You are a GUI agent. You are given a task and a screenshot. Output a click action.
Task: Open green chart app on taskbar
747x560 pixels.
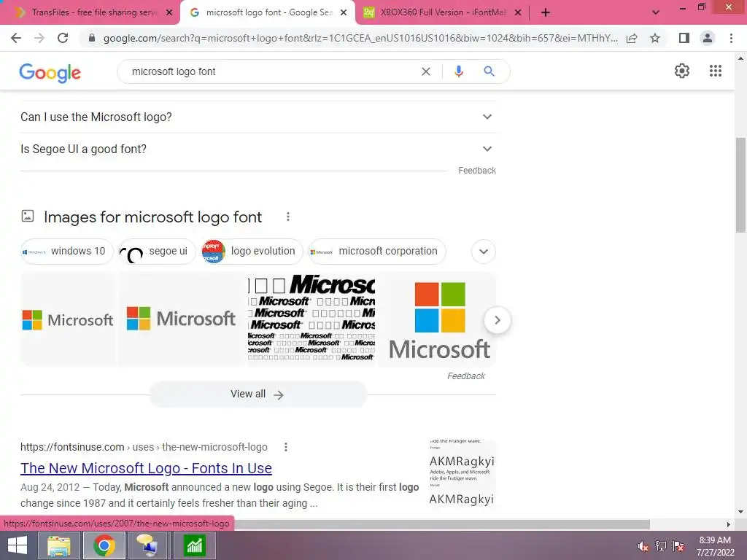pyautogui.click(x=194, y=545)
